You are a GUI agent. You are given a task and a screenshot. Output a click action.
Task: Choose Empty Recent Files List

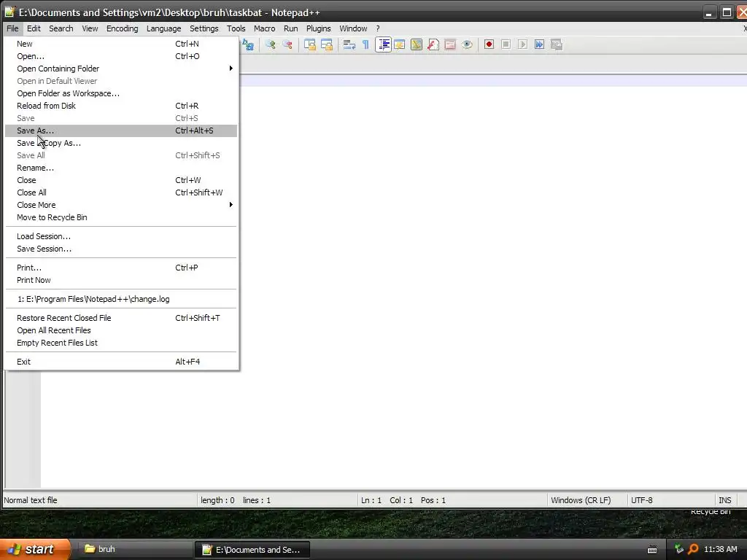pyautogui.click(x=121, y=343)
